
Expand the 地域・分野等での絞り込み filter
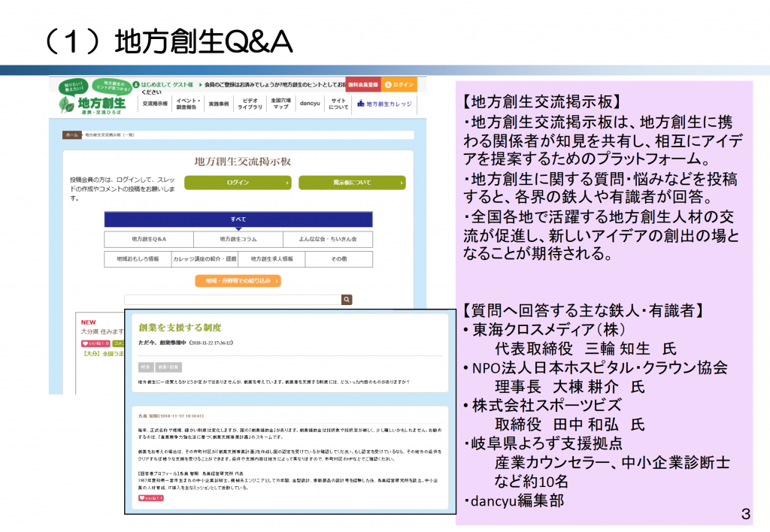tap(238, 281)
